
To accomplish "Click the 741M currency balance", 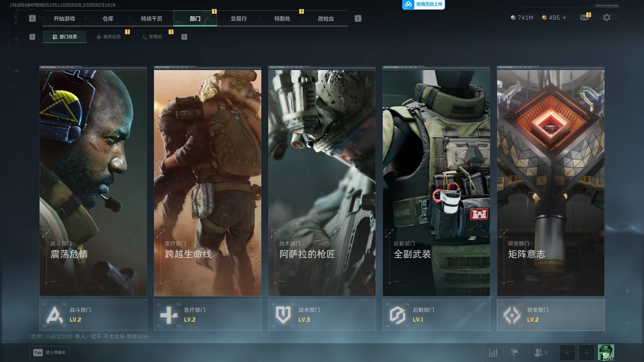I will click(522, 17).
